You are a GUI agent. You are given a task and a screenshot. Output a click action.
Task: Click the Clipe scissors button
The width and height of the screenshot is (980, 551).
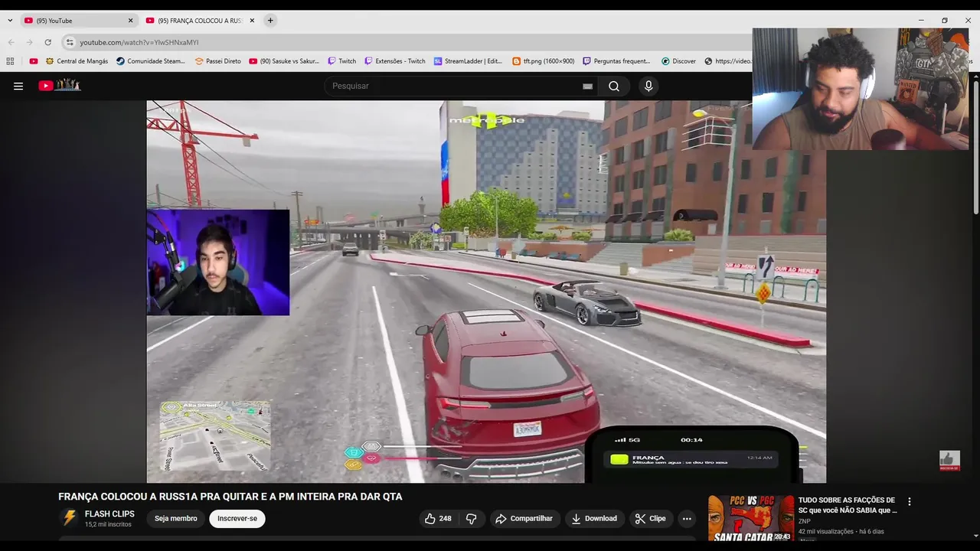pos(650,518)
